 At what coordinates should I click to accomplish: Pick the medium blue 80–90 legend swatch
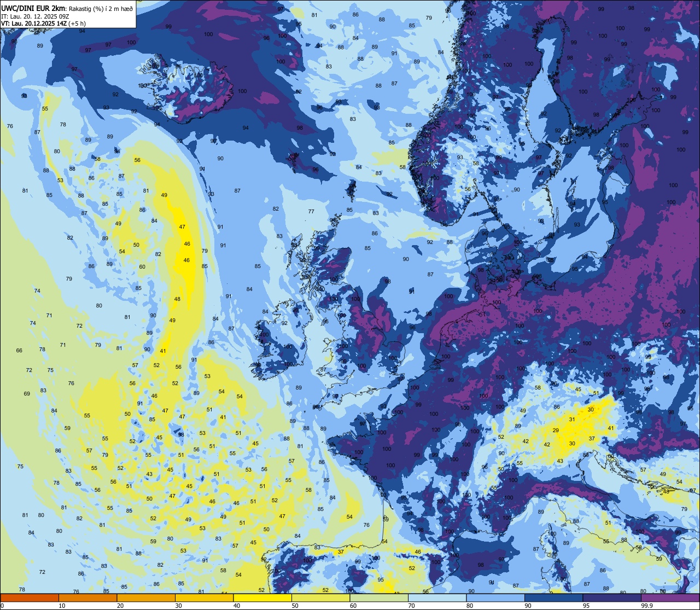pos(495,597)
